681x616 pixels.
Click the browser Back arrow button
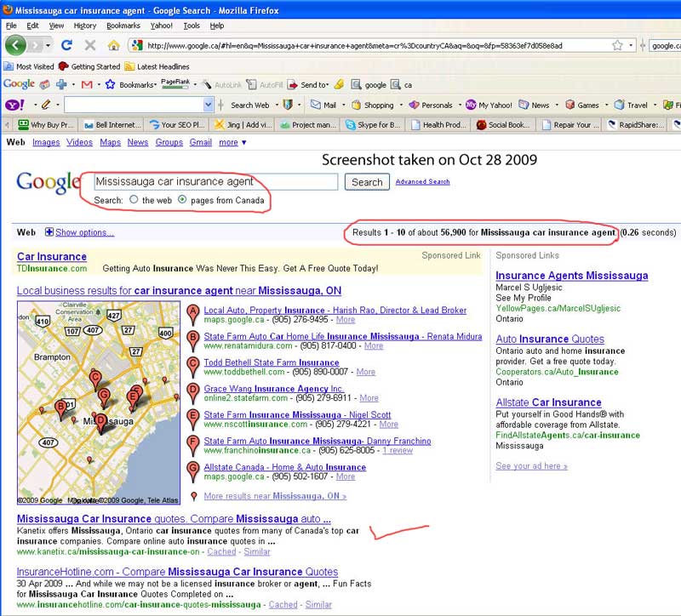click(15, 45)
